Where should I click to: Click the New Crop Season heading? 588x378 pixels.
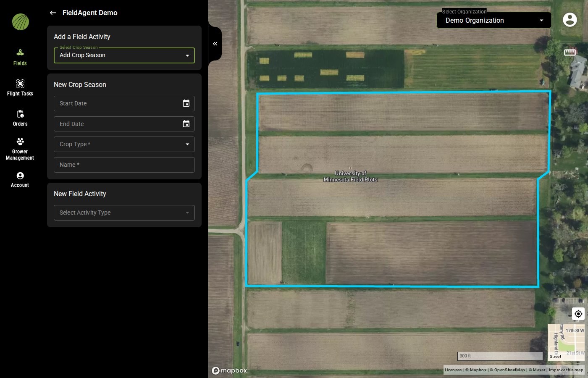[80, 85]
